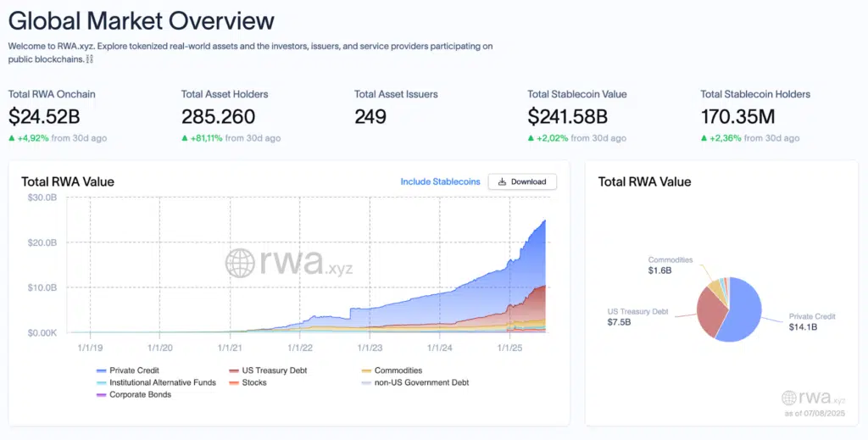Viewport: 868px width, 440px height.
Task: Click green up arrow under Total RWA Onchain
Action: click(x=12, y=138)
